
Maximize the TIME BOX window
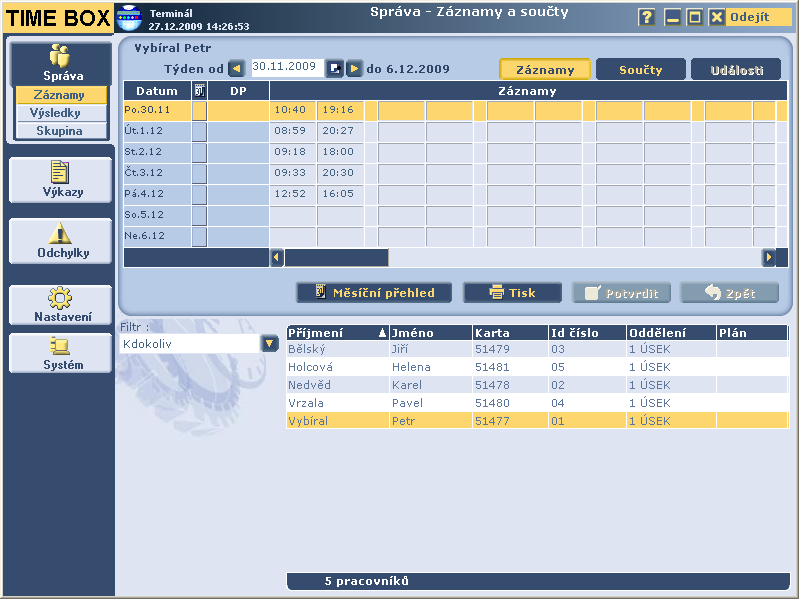[x=694, y=17]
